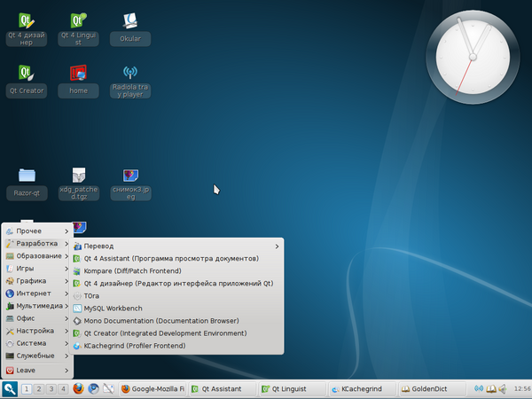The width and height of the screenshot is (532, 399).
Task: Click the Radiola tray icon in system tray
Action: tap(479, 388)
